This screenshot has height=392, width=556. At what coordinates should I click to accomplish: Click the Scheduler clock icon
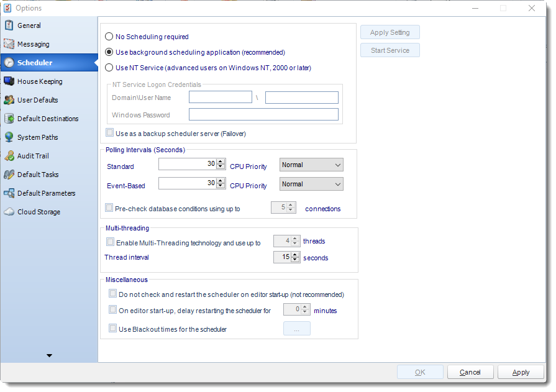pyautogui.click(x=9, y=63)
